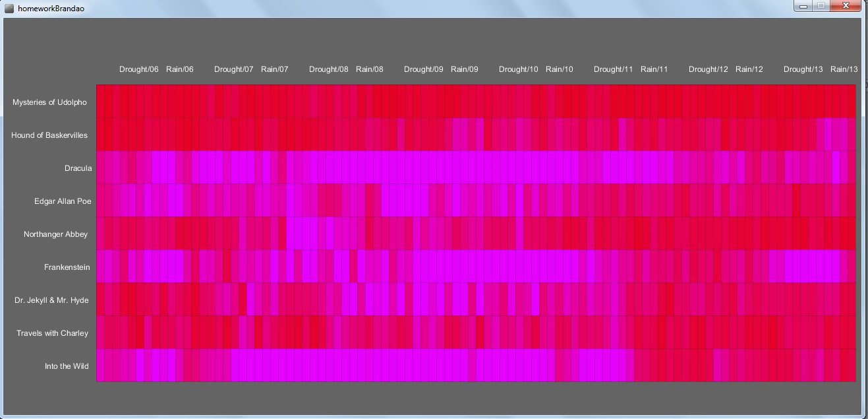Close the homeworkBrandao window
868x419 pixels.
[x=845, y=6]
